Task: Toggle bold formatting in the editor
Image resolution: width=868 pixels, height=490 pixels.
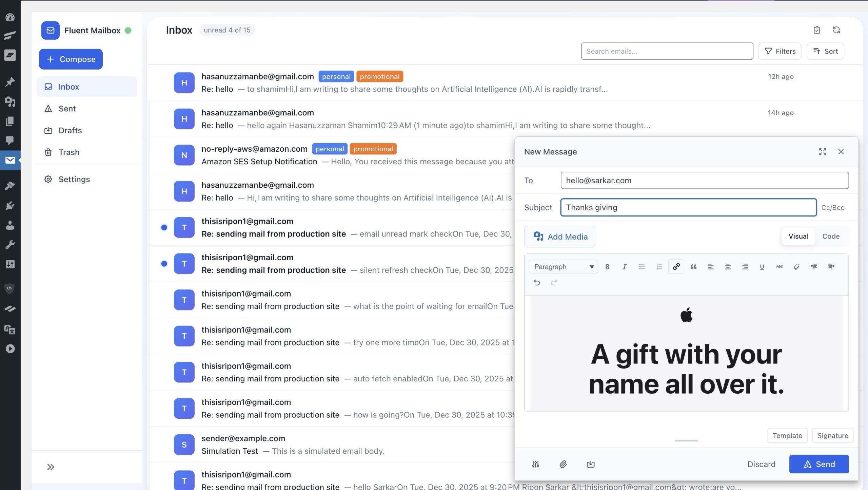Action: click(x=607, y=267)
